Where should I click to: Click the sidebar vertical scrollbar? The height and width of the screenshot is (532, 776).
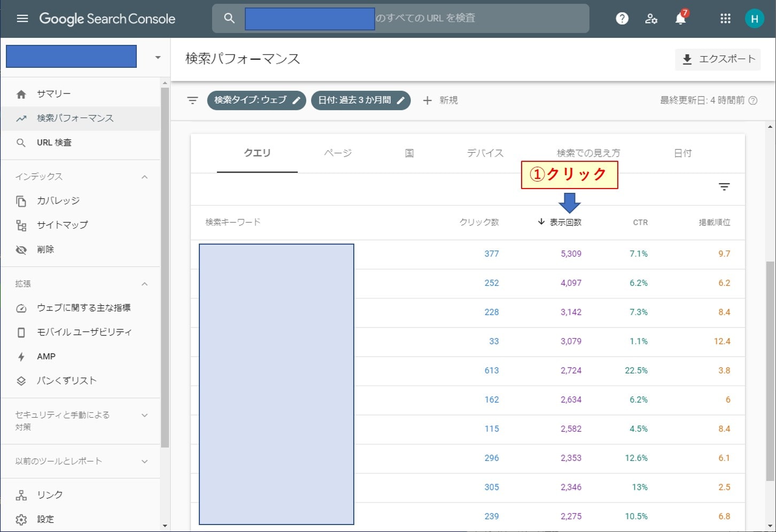(x=165, y=267)
